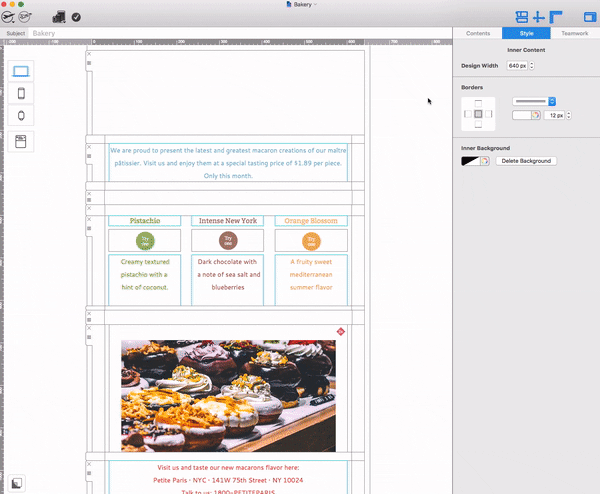Screen dimensions: 600x494
Task: Click the macaron introduction paragraph
Action: pos(228,163)
